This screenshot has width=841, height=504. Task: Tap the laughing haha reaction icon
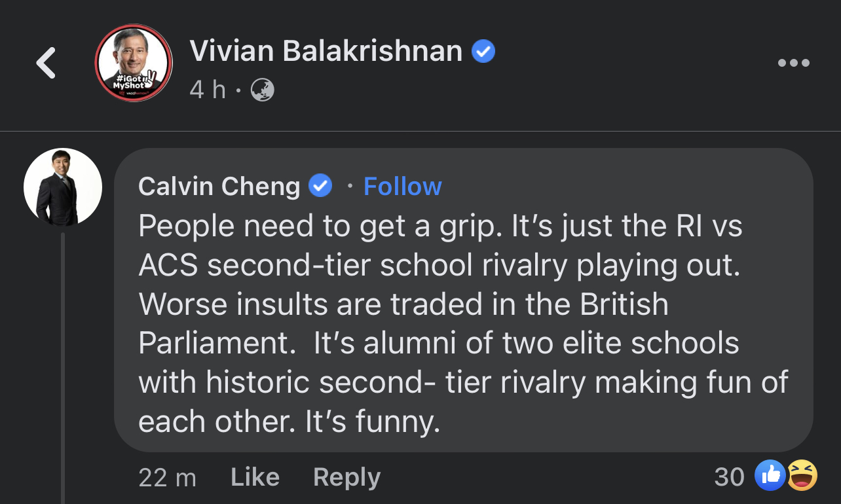point(801,476)
